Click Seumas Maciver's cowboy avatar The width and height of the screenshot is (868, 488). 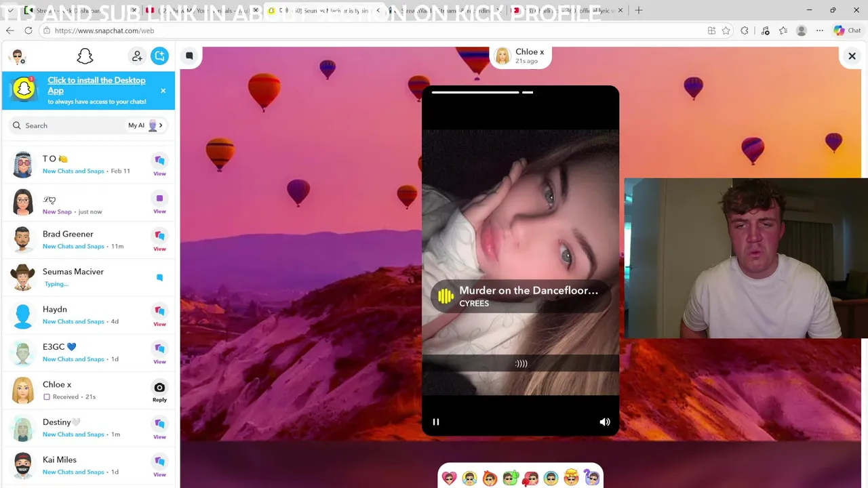(x=22, y=277)
